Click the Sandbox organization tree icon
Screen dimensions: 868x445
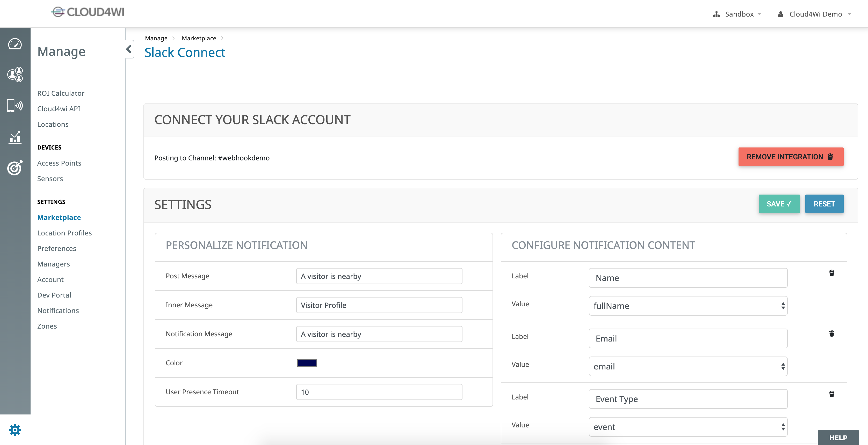[x=716, y=14]
